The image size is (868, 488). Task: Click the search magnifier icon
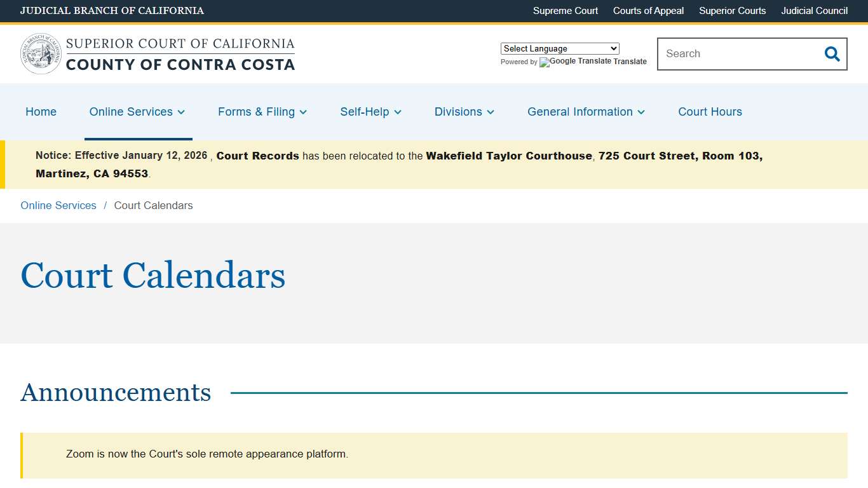point(832,54)
